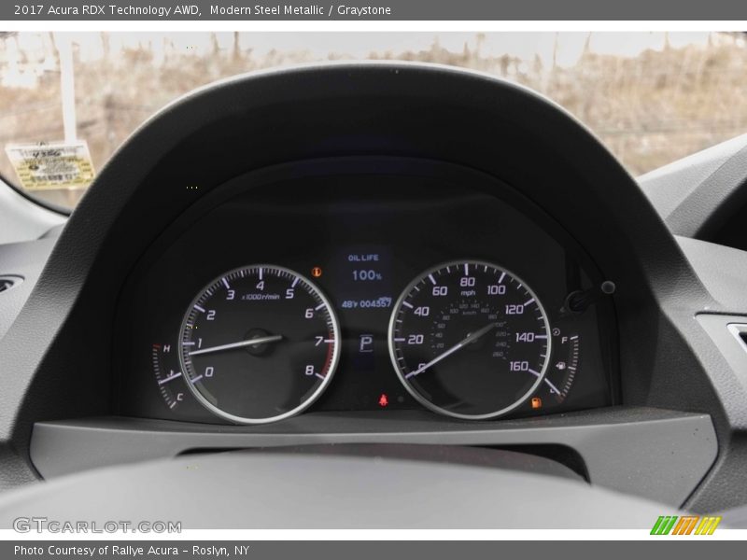Click the P gear position indicator

pyautogui.click(x=366, y=343)
